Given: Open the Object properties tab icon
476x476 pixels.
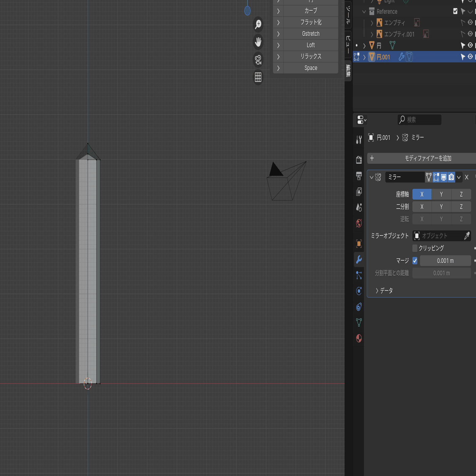Looking at the screenshot, I should (359, 244).
